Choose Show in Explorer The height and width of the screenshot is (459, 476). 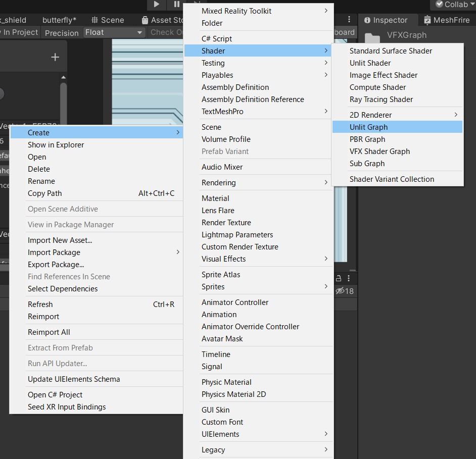click(x=97, y=145)
